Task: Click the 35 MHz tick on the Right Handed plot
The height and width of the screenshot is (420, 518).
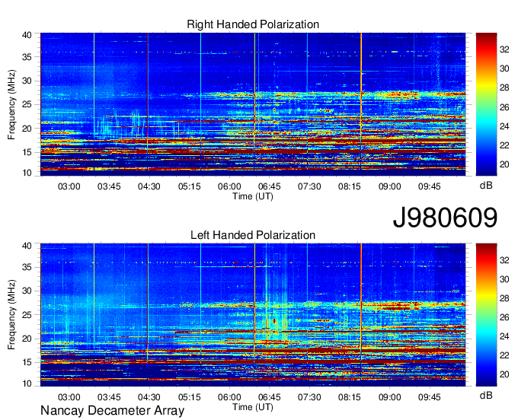Action: (27, 57)
